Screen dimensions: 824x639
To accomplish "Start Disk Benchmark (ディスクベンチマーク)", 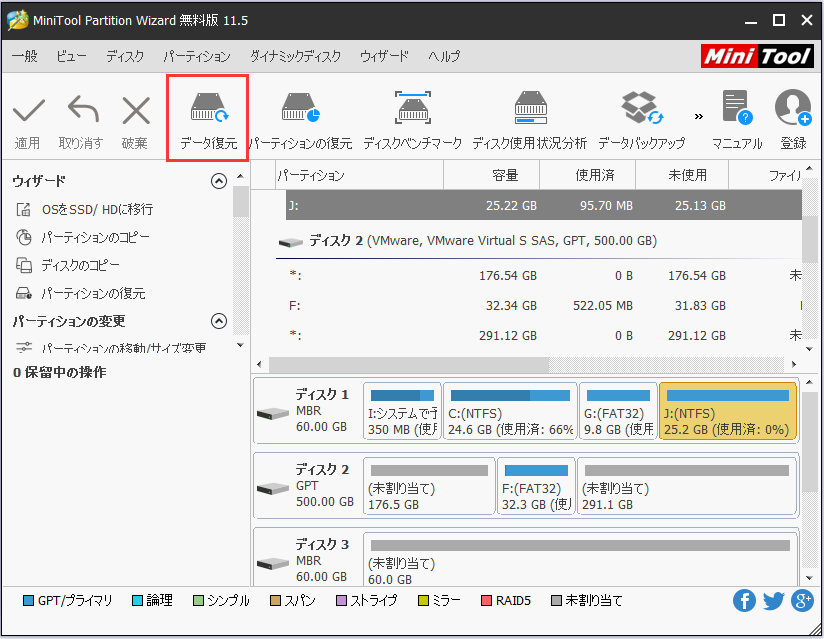I will [413, 120].
